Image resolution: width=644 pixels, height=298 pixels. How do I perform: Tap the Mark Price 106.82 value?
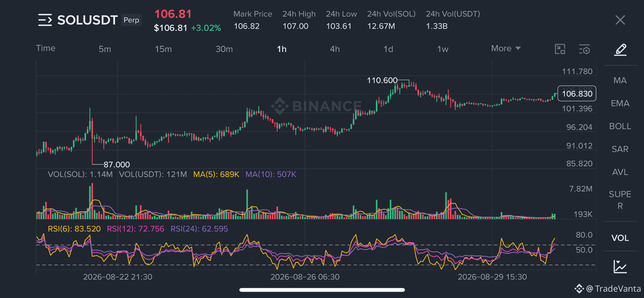247,26
